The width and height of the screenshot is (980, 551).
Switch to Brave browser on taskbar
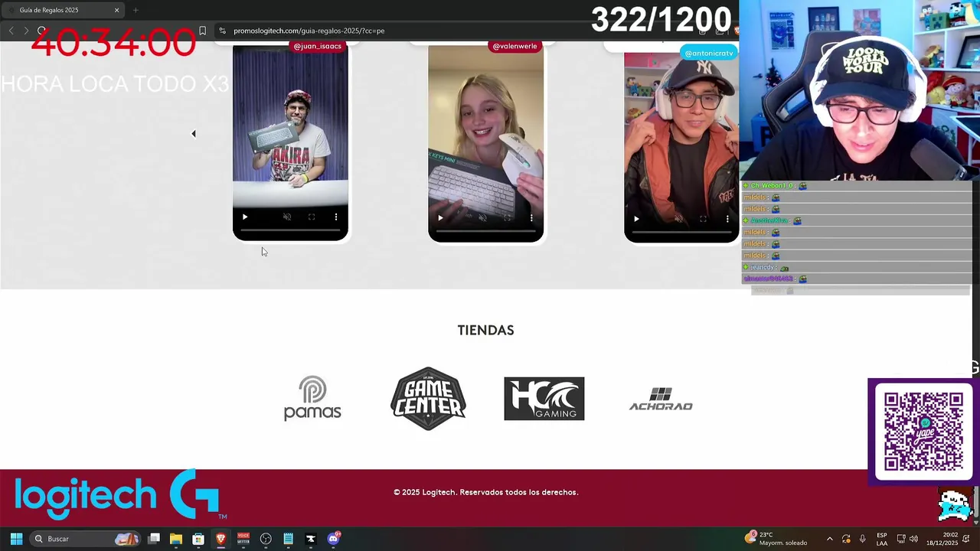point(220,539)
